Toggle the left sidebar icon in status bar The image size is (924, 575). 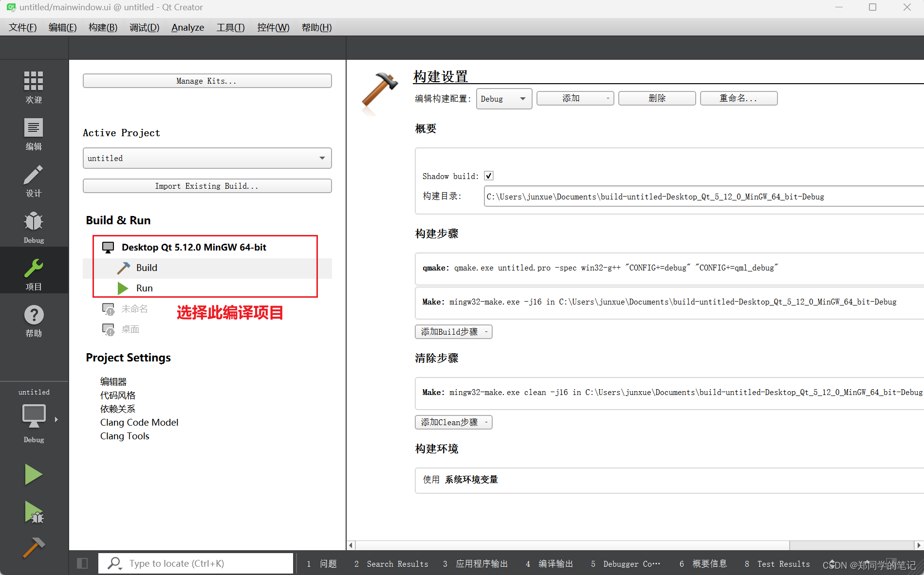[x=82, y=563]
